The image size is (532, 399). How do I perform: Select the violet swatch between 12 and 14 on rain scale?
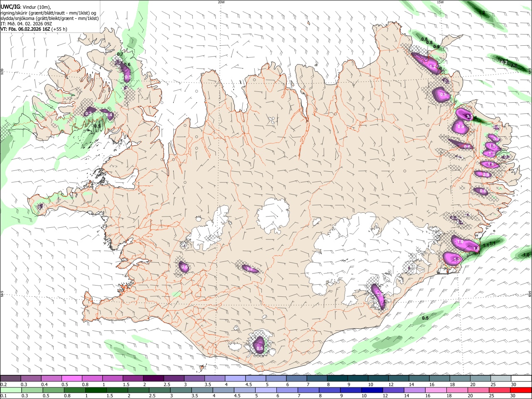[393, 390]
